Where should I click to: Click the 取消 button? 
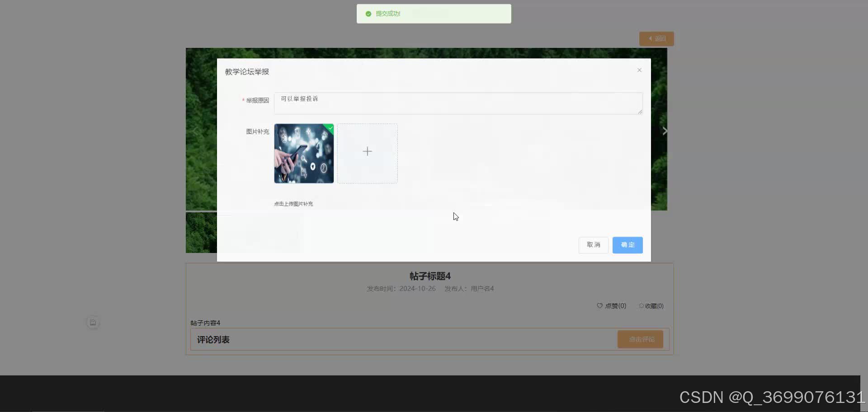(593, 245)
